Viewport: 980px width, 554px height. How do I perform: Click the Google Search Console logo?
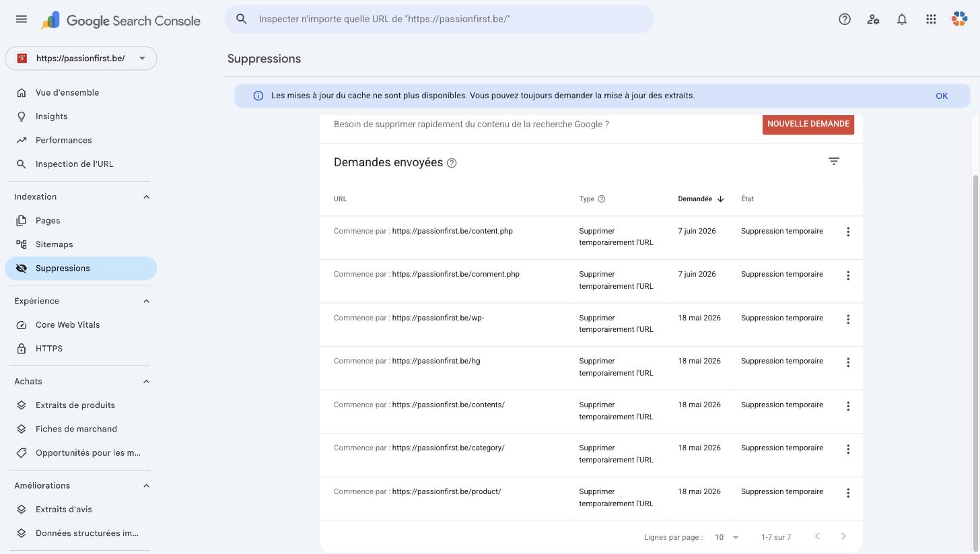(120, 20)
